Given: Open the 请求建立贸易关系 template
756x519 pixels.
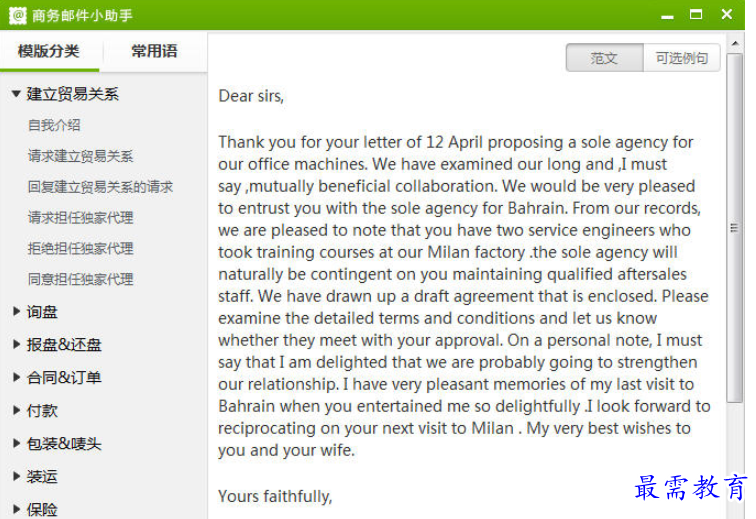Looking at the screenshot, I should coord(81,156).
